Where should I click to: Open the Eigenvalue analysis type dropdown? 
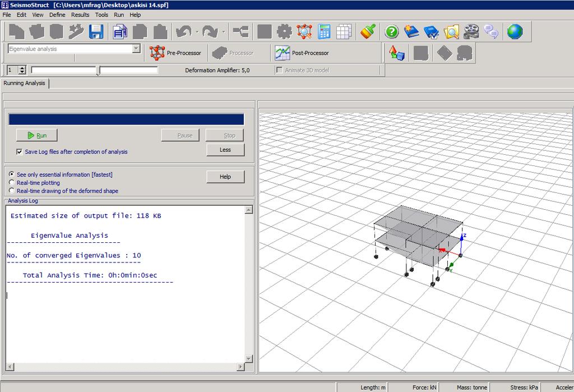[136, 49]
